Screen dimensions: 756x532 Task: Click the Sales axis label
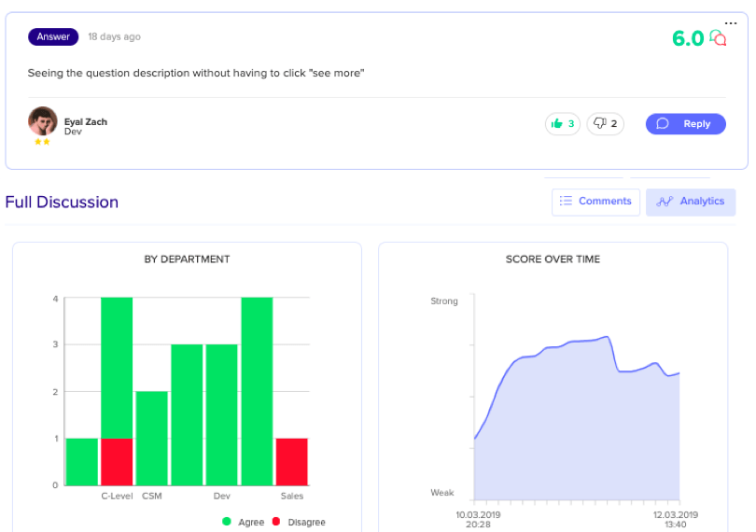[x=292, y=496]
